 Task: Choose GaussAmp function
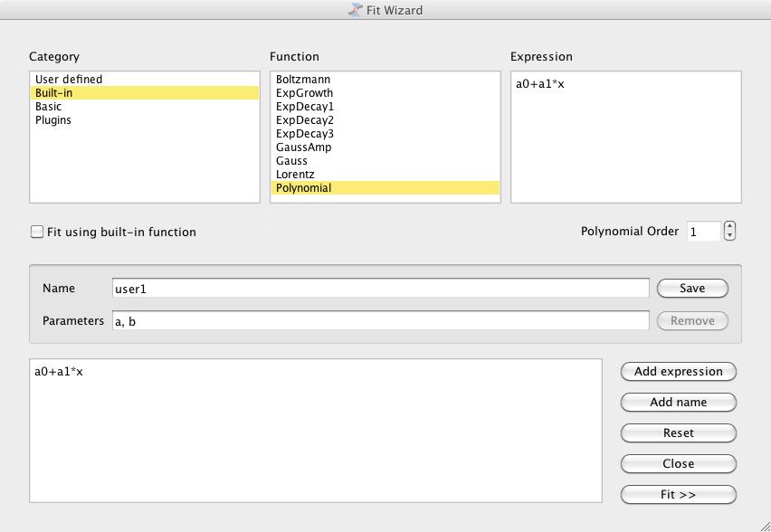click(304, 147)
